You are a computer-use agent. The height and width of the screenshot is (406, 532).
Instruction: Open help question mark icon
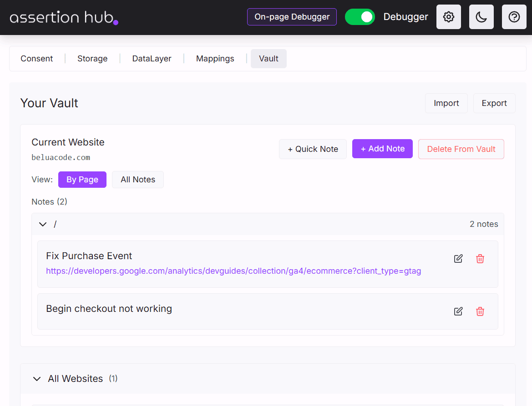pos(514,17)
